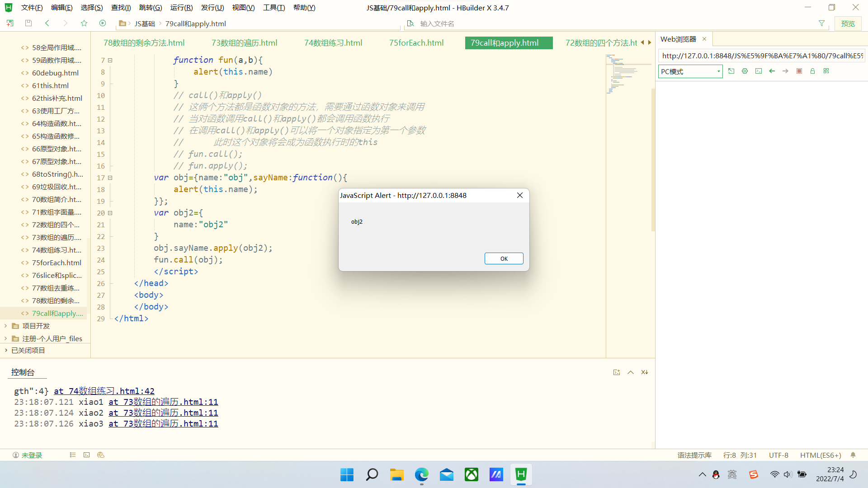Expand the 项目开发 project folder

pos(5,325)
